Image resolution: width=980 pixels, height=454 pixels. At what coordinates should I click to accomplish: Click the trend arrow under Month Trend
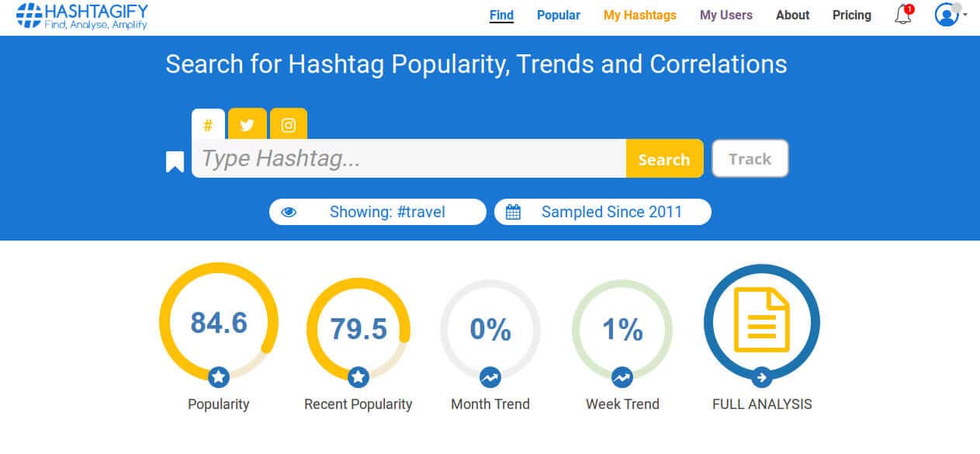(490, 377)
